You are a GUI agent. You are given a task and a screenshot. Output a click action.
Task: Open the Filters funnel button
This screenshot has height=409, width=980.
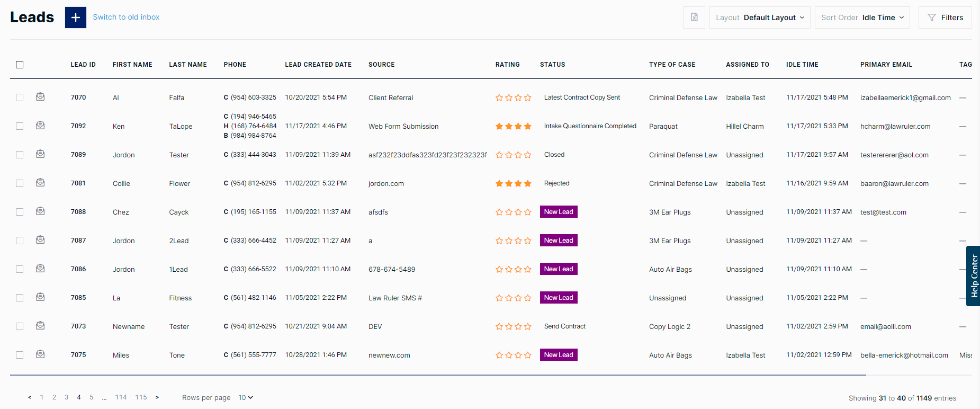point(945,17)
